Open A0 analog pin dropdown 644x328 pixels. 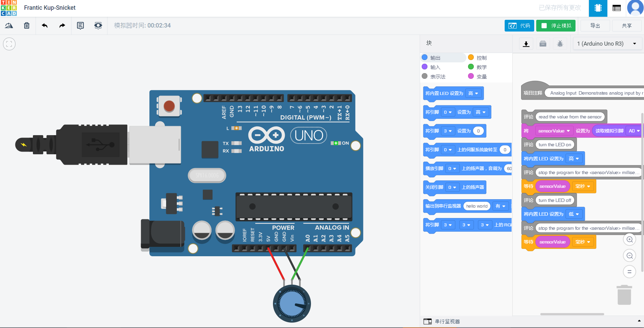(634, 131)
